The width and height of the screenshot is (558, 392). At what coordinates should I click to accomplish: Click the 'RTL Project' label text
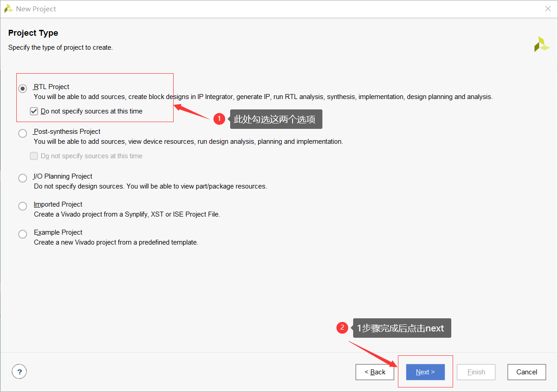point(52,87)
